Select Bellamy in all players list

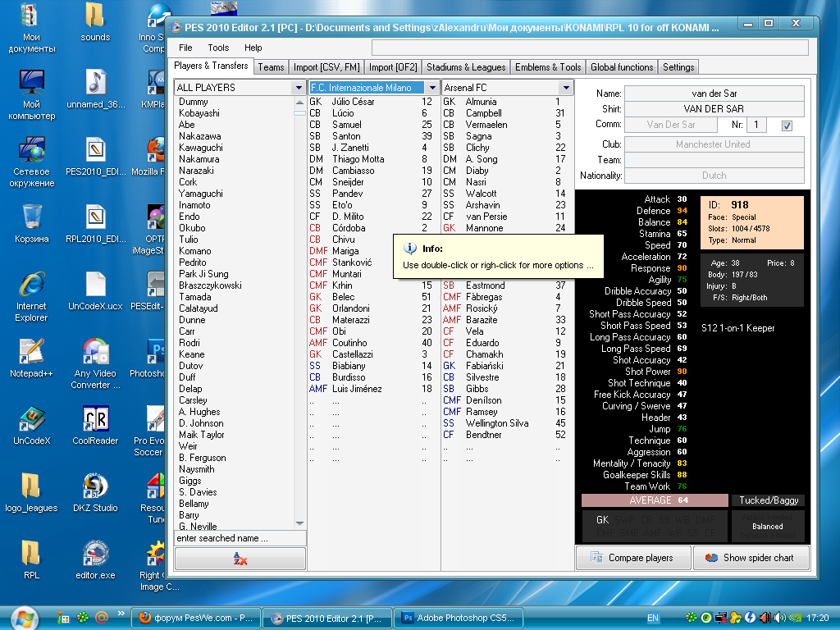[x=194, y=504]
